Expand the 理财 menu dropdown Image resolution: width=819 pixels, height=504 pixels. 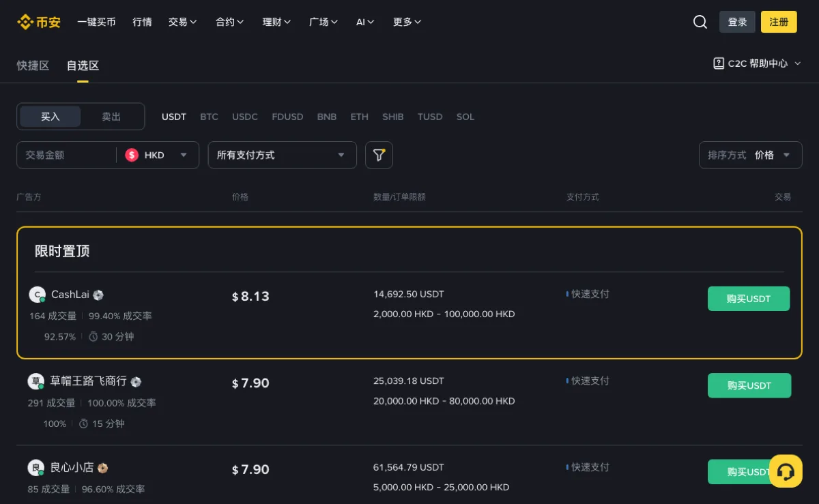pyautogui.click(x=276, y=22)
